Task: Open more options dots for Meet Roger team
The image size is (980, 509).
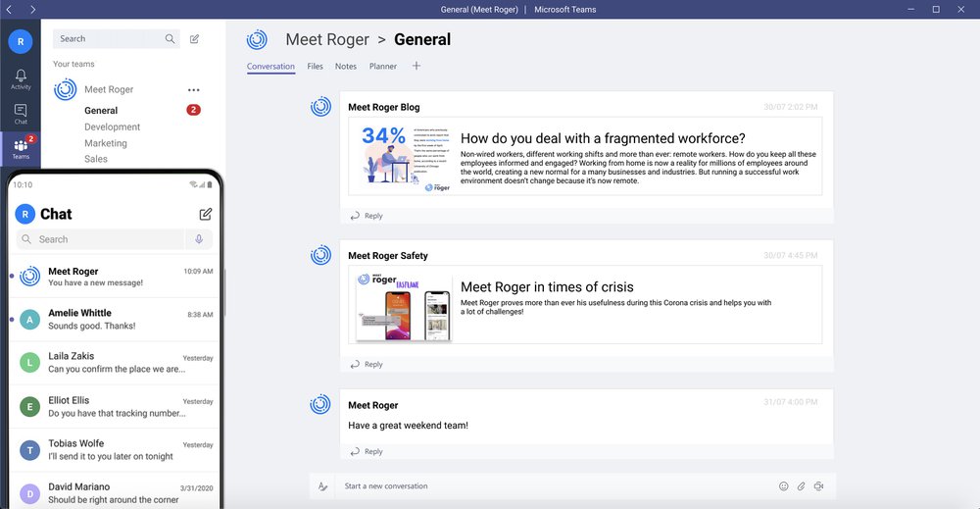Action: (194, 90)
